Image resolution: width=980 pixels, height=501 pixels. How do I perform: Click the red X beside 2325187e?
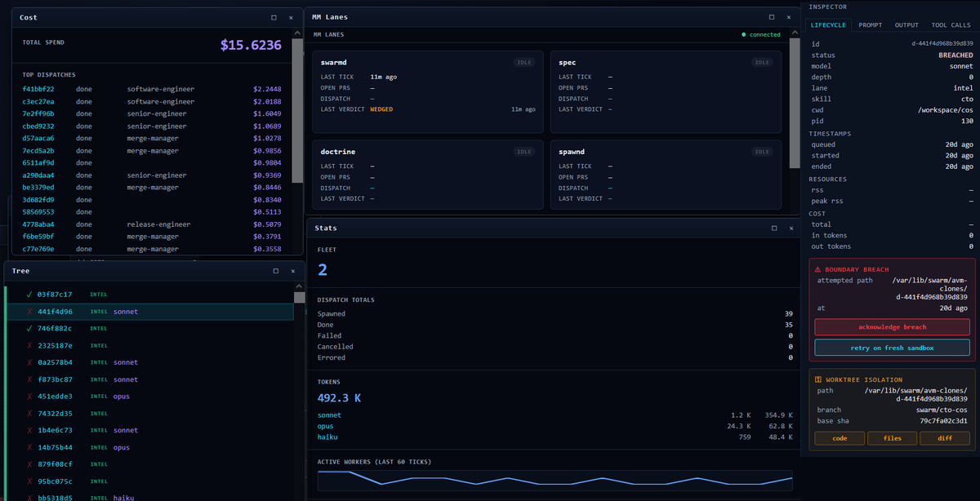click(x=29, y=345)
